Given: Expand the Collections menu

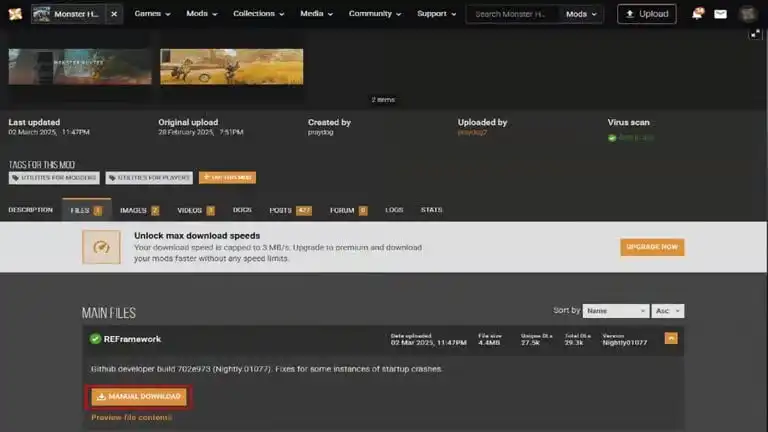Looking at the screenshot, I should [259, 14].
